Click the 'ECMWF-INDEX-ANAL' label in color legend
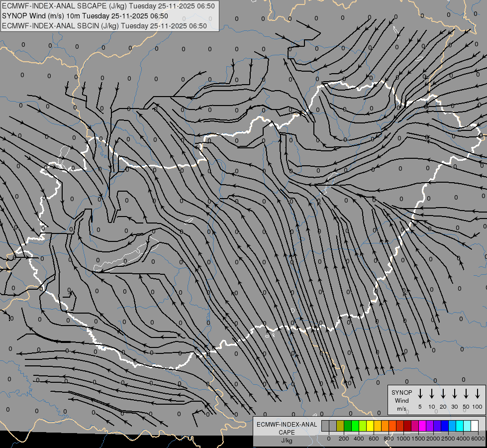Screen dimensions: 487x448 pyautogui.click(x=287, y=425)
